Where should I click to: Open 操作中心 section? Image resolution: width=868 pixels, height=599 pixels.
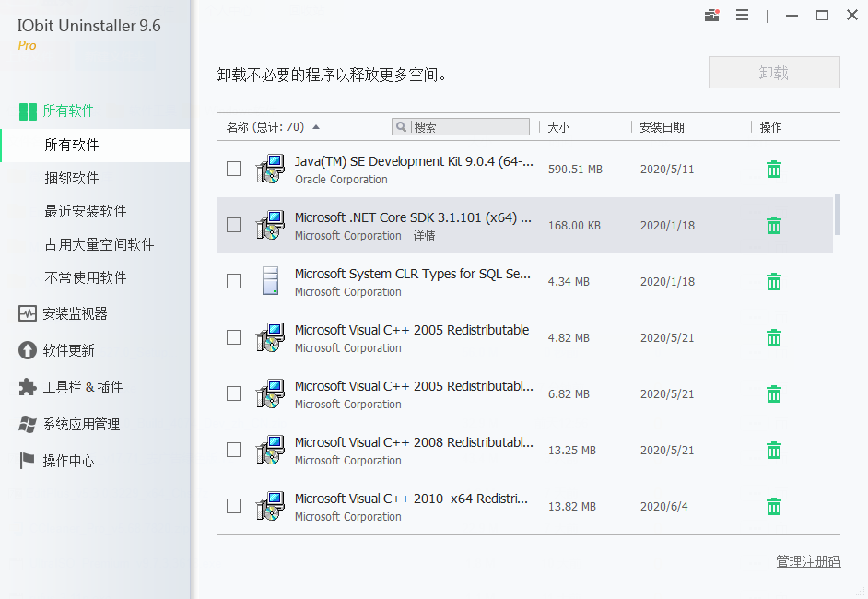coord(68,461)
